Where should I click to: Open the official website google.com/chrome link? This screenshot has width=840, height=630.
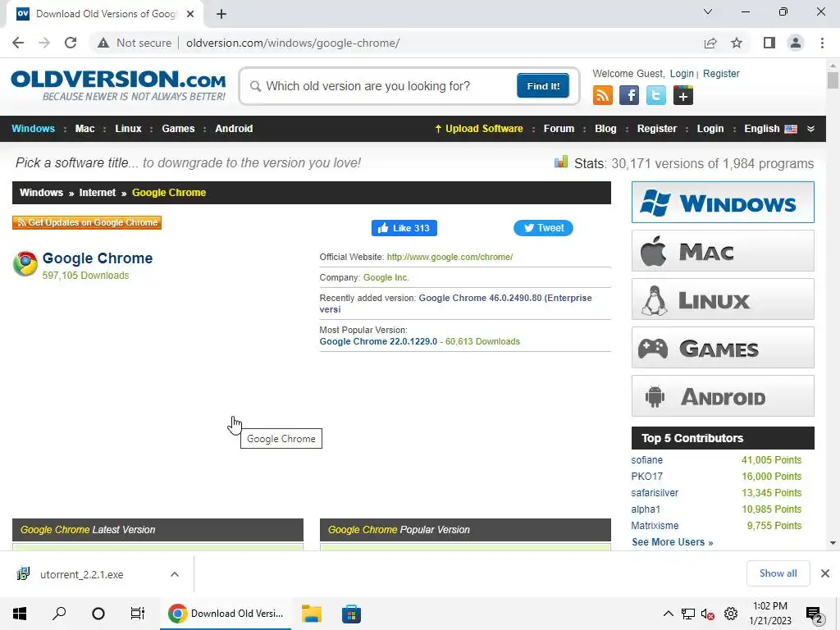[x=450, y=257]
